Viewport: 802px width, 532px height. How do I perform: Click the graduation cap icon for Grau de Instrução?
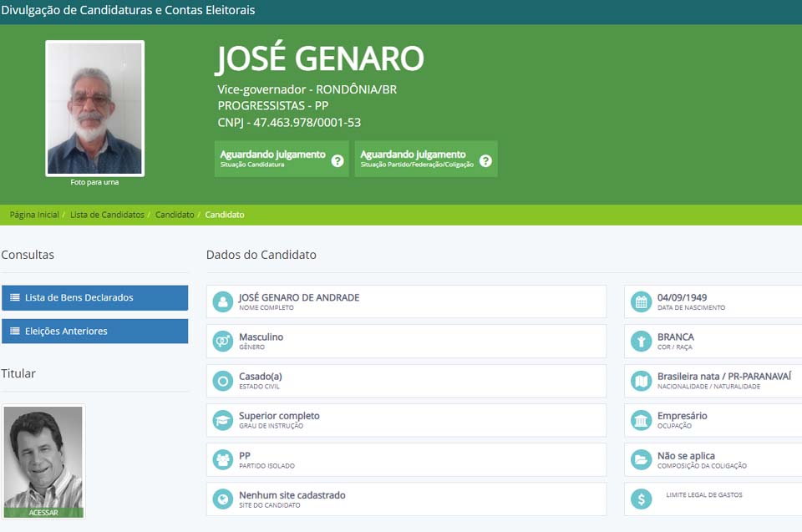pyautogui.click(x=223, y=419)
